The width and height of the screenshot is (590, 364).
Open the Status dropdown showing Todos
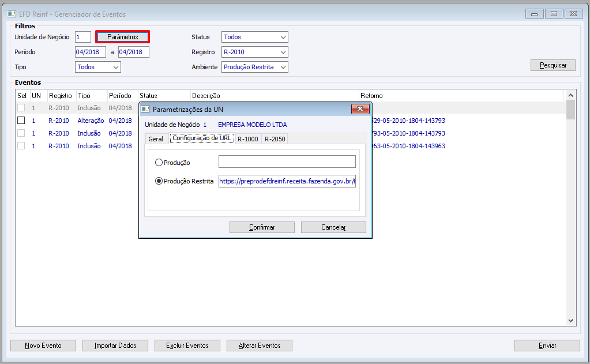[255, 37]
